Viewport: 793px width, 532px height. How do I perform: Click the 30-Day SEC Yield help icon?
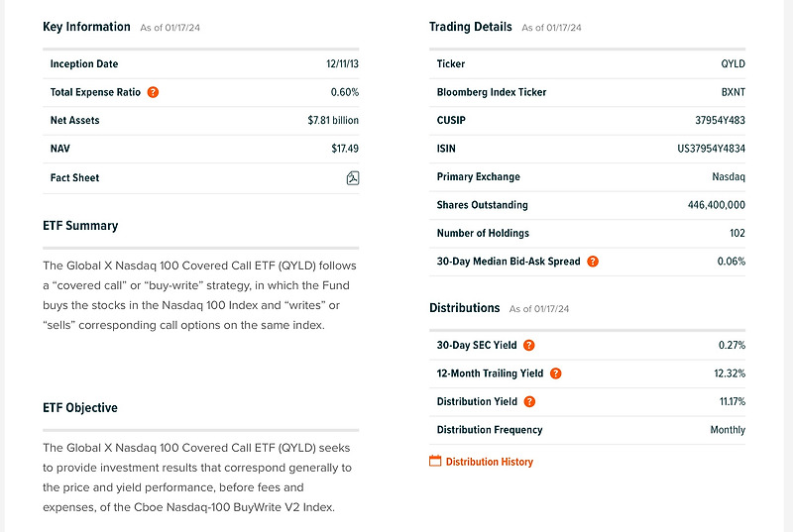pyautogui.click(x=529, y=346)
